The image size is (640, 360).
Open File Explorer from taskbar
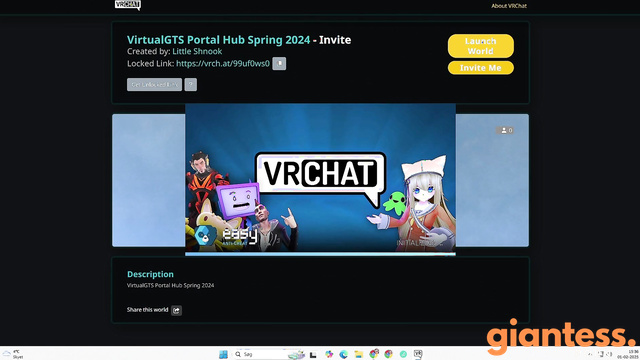(x=358, y=354)
